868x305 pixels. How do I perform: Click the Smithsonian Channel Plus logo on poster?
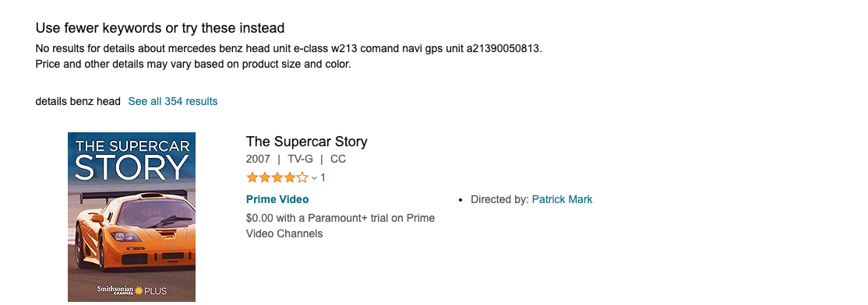click(x=132, y=290)
